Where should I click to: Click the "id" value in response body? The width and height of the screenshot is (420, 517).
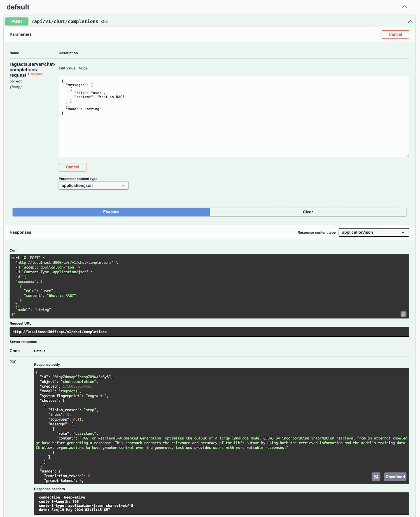(x=81, y=377)
